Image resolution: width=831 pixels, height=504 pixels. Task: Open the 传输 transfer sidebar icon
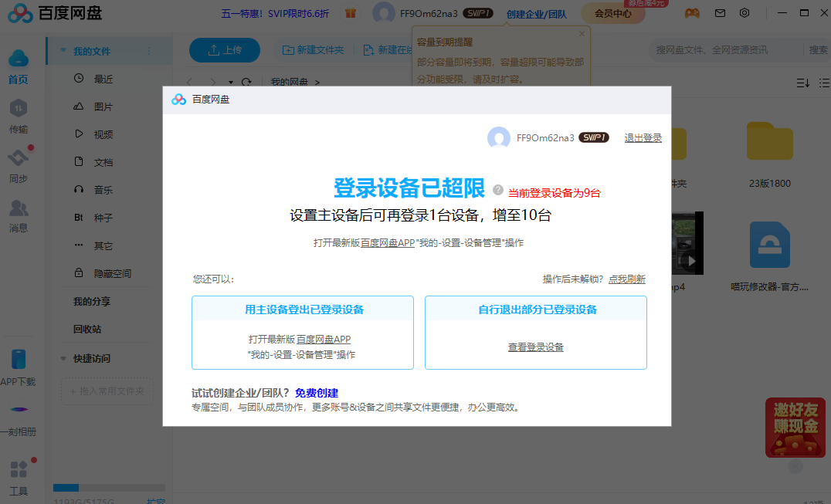(18, 109)
